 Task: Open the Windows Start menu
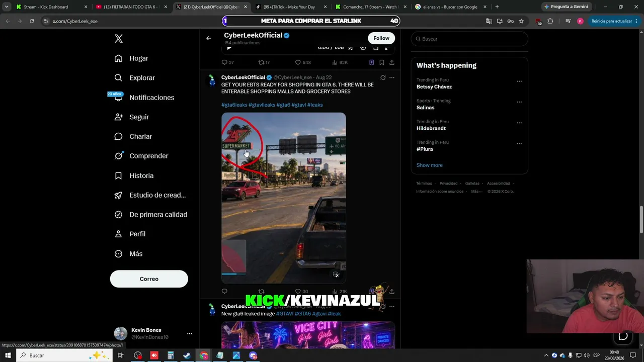[x=8, y=355]
